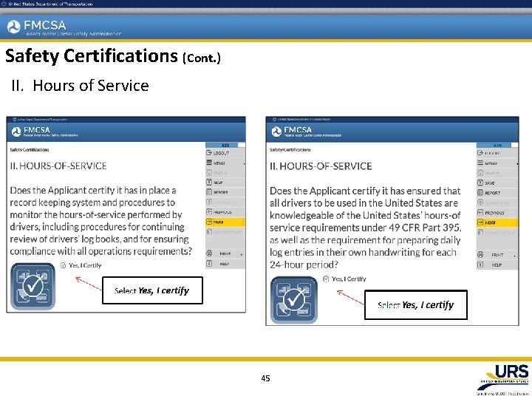The height and width of the screenshot is (399, 532).
Task: Open the Menu hamburger icon in right screenshot
Action: (480, 163)
